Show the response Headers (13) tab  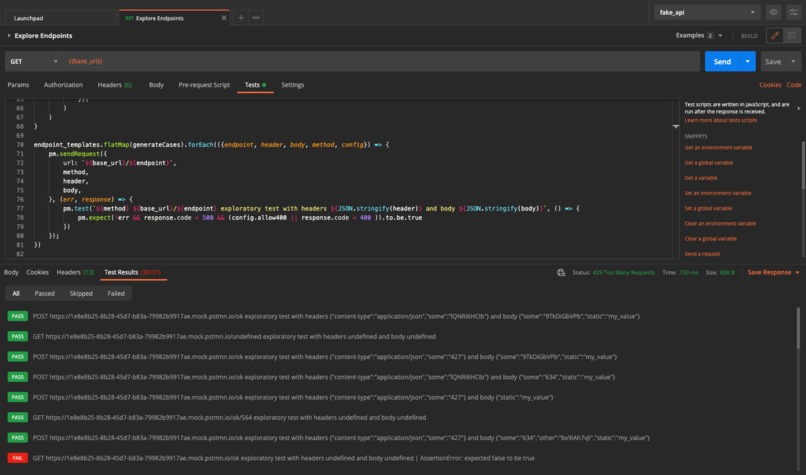75,272
